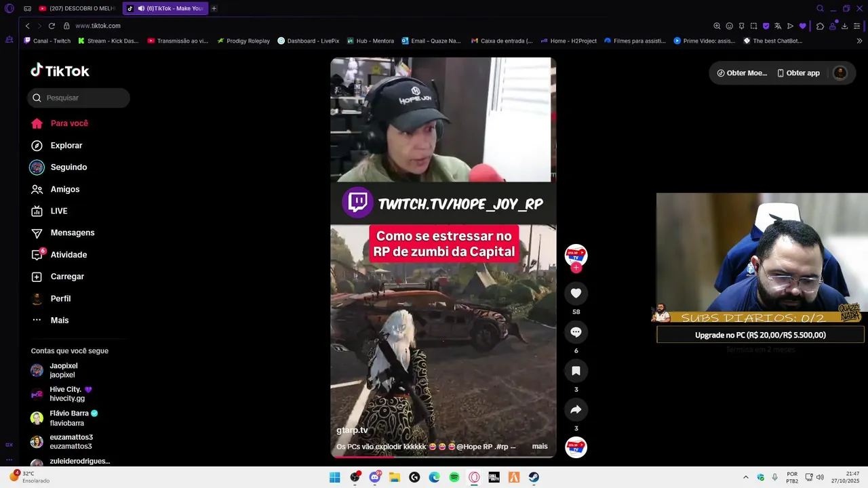The height and width of the screenshot is (488, 868).
Task: Open Spotify from the taskbar
Action: tap(454, 477)
